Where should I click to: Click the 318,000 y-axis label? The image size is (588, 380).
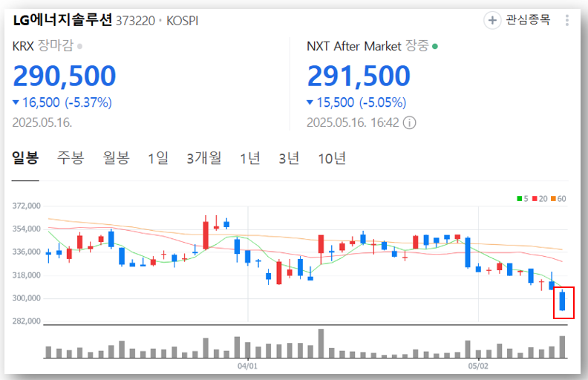(x=27, y=275)
